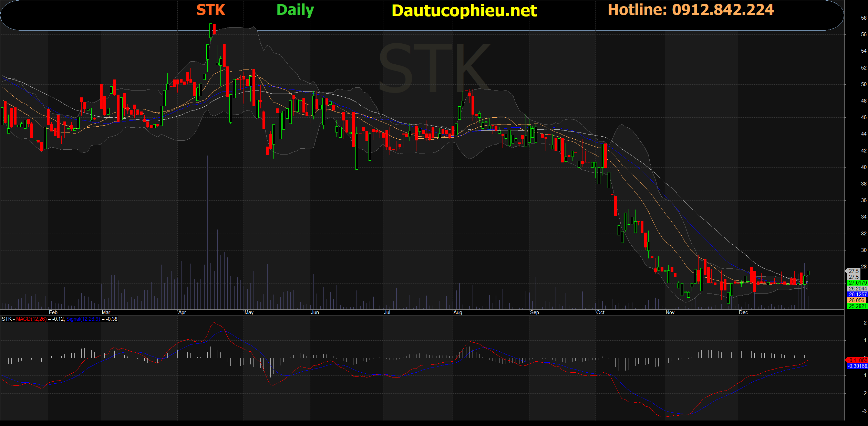Select the Apr marker on time axis
Image resolution: width=868 pixels, height=426 pixels.
pyautogui.click(x=182, y=312)
